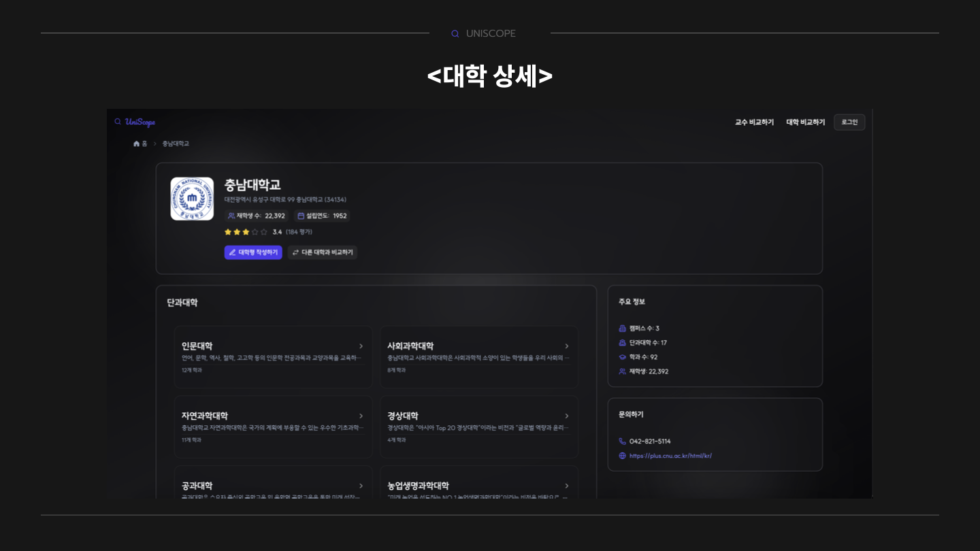Expand 인문대학 chevron arrow
The width and height of the screenshot is (980, 551).
(x=361, y=346)
